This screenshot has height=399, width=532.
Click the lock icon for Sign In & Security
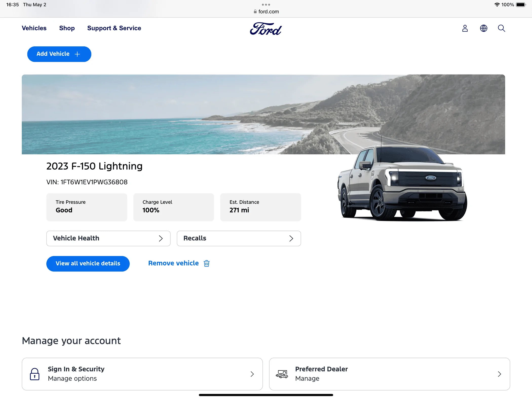[35, 374]
